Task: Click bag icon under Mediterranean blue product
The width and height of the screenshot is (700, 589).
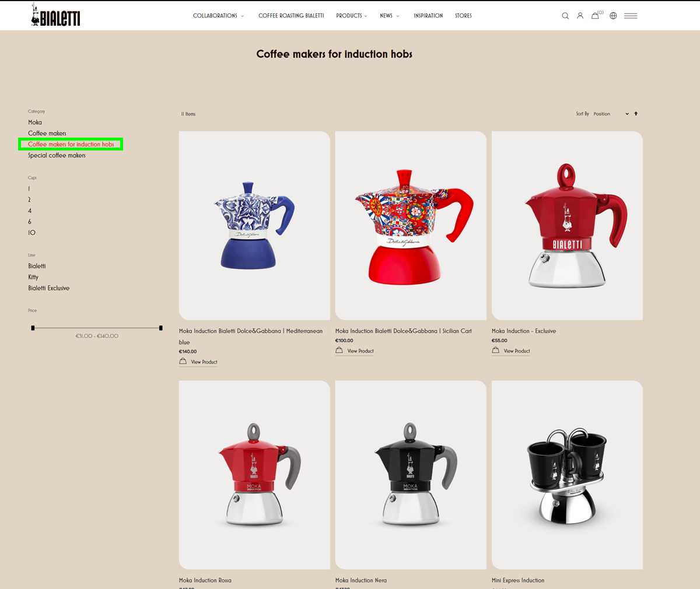Action: (183, 362)
